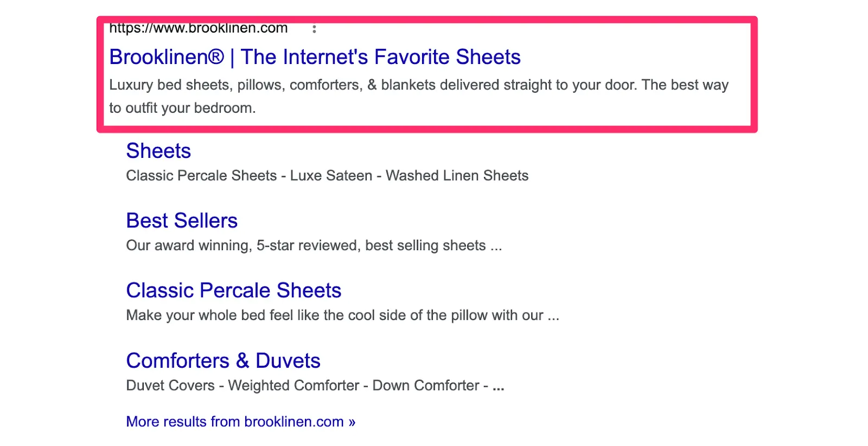Viewport: 868px width, 446px height.
Task: Click the vertical ellipsis result options icon
Action: click(x=315, y=30)
